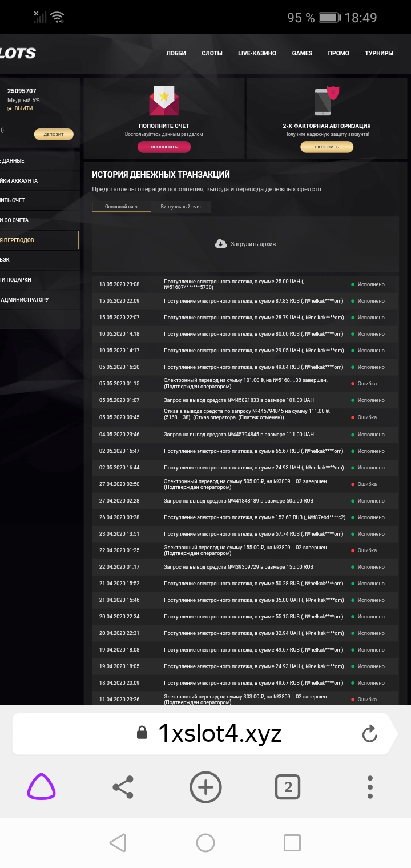This screenshot has width=411, height=868.
Task: Click the red Пополнить button
Action: coord(164,147)
